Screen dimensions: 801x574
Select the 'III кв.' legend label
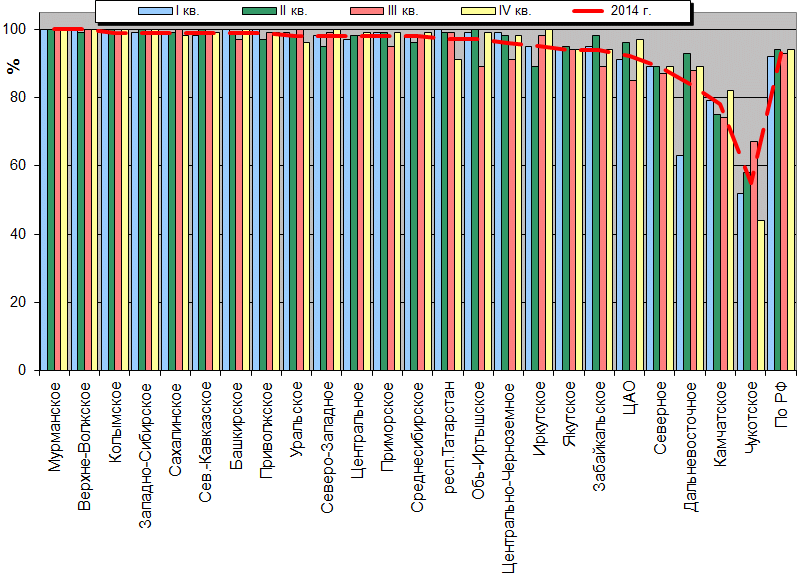pos(403,11)
